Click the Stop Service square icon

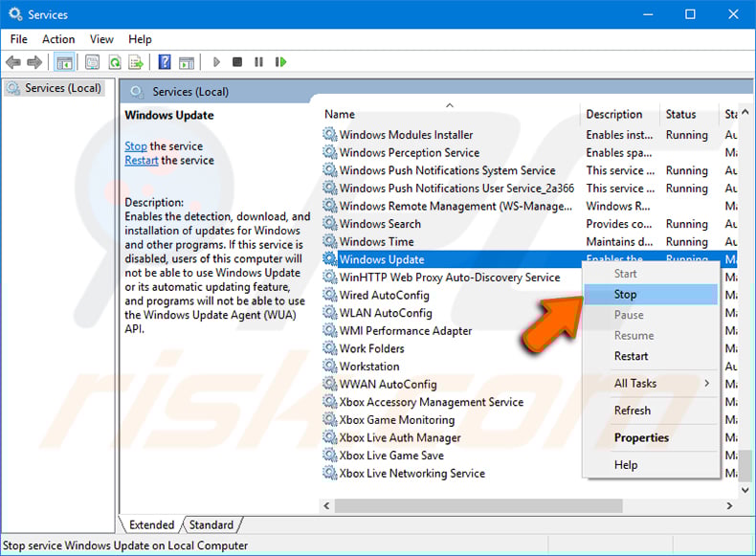click(237, 62)
